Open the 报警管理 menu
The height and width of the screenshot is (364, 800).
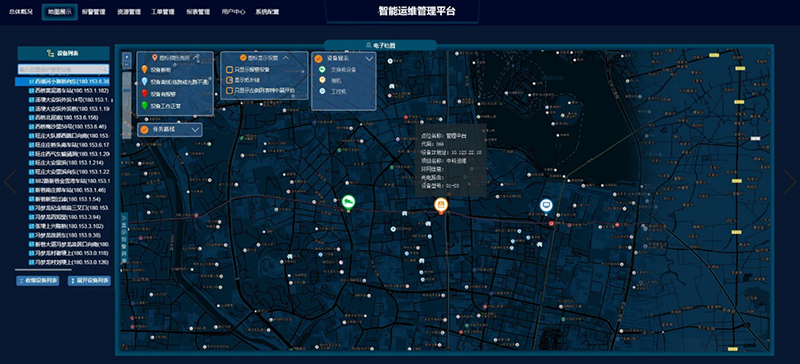tap(93, 12)
